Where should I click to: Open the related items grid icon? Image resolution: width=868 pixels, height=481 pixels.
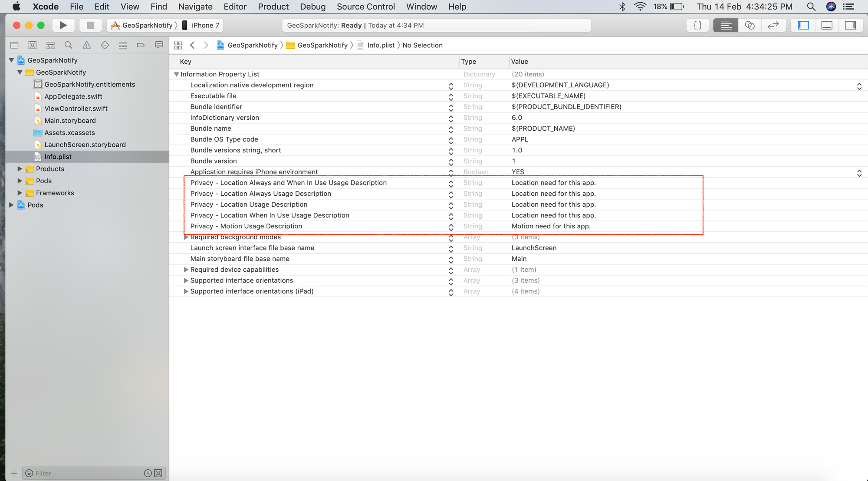click(178, 45)
